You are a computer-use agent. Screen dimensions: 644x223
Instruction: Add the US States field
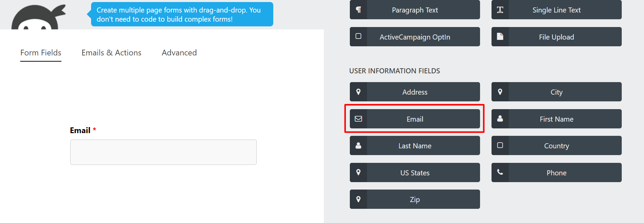pyautogui.click(x=415, y=173)
